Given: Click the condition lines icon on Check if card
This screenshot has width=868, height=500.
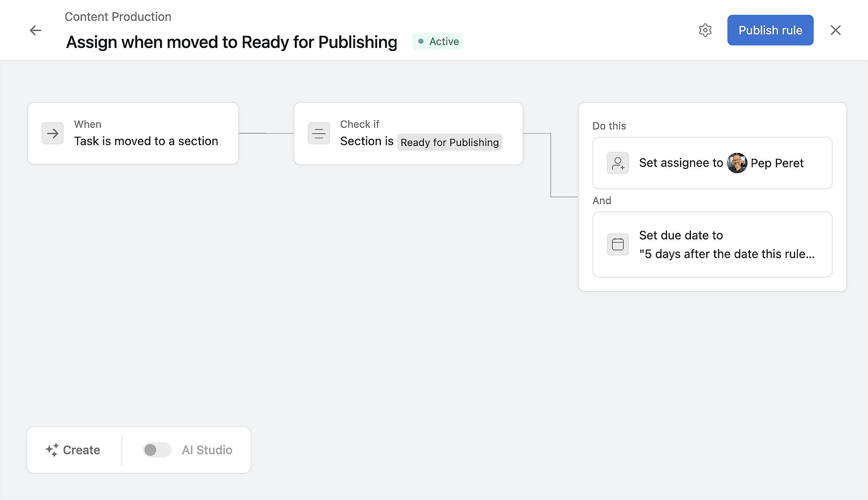Looking at the screenshot, I should 319,133.
